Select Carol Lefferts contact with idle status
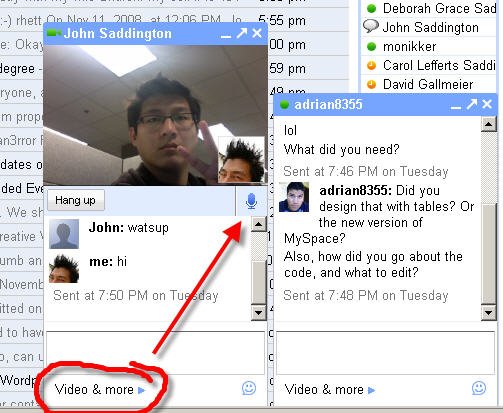Image resolution: width=503 pixels, height=413 pixels. point(430,65)
